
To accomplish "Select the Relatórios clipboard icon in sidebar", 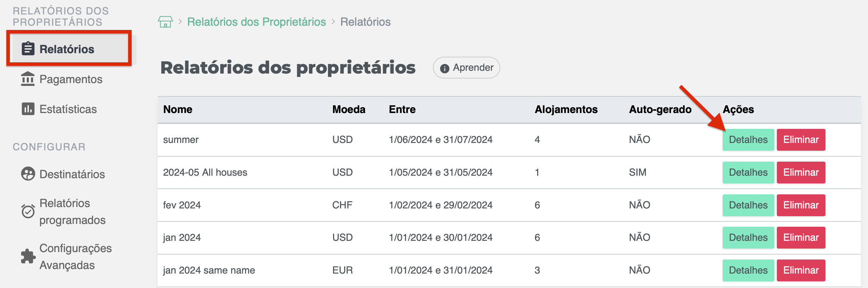I will tap(27, 48).
